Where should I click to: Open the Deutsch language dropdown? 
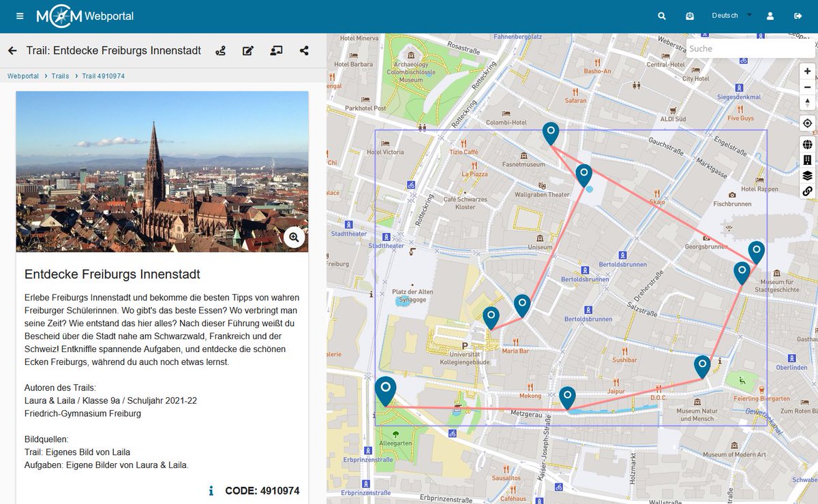pyautogui.click(x=731, y=16)
